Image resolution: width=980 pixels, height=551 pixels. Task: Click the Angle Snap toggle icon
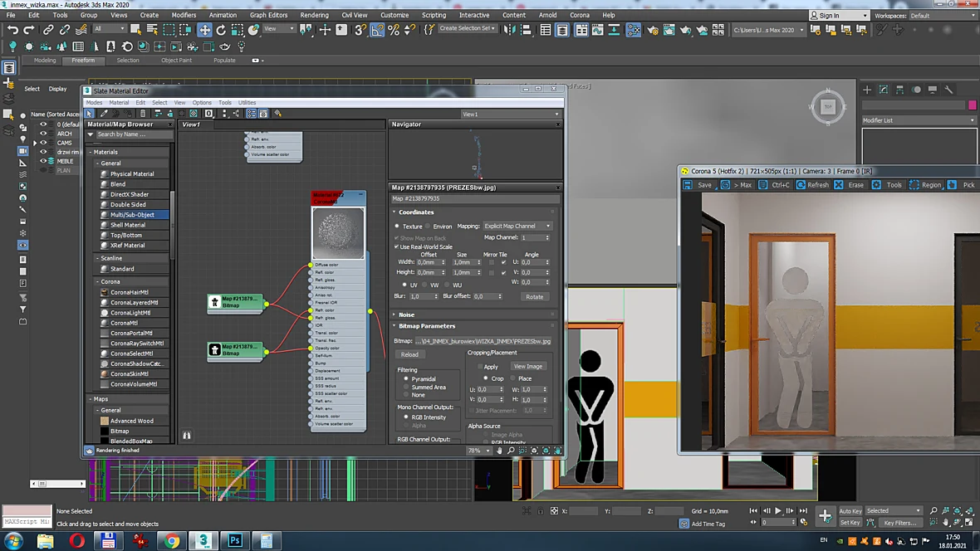click(x=378, y=29)
